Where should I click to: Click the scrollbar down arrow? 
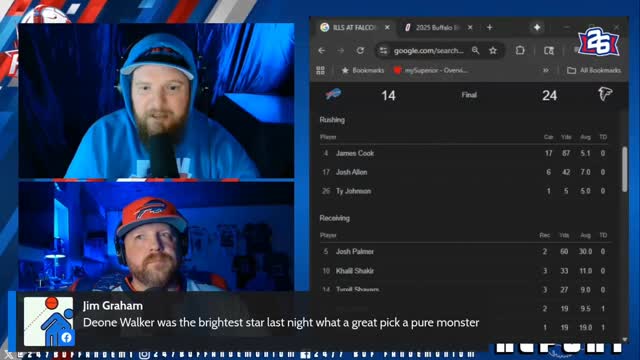624,340
